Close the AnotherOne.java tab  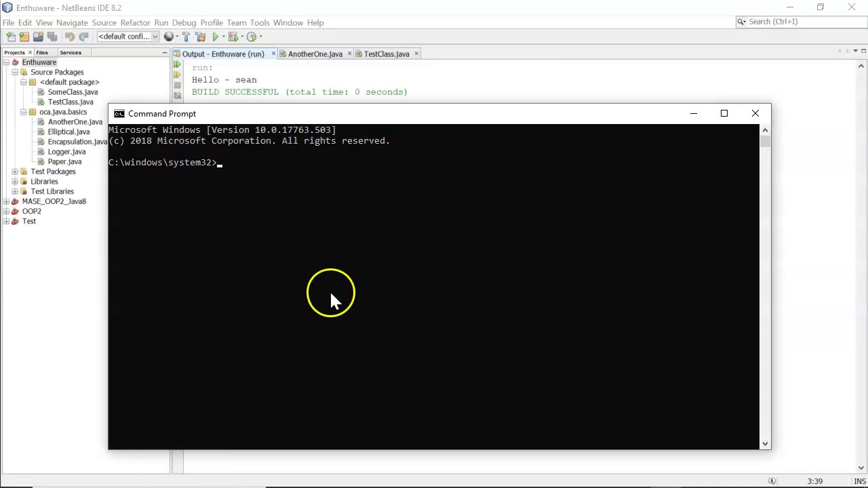[x=350, y=54]
